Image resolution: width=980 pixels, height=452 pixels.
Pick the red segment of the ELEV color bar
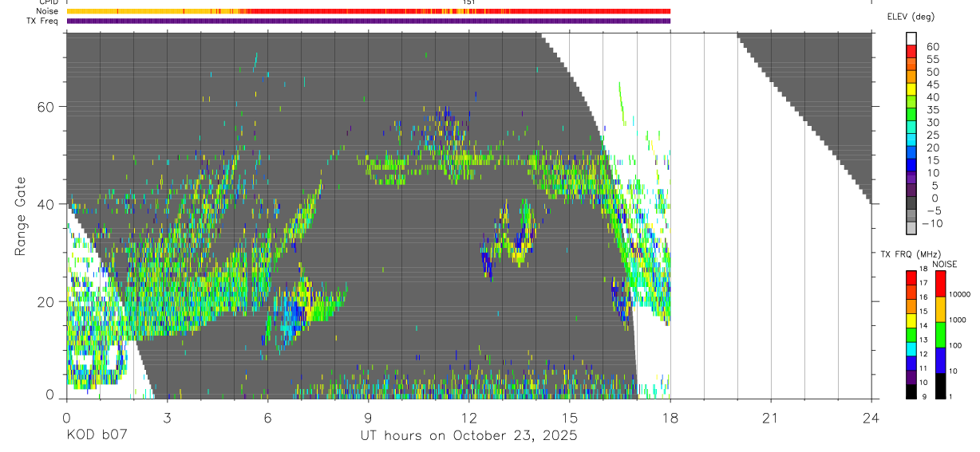click(911, 52)
